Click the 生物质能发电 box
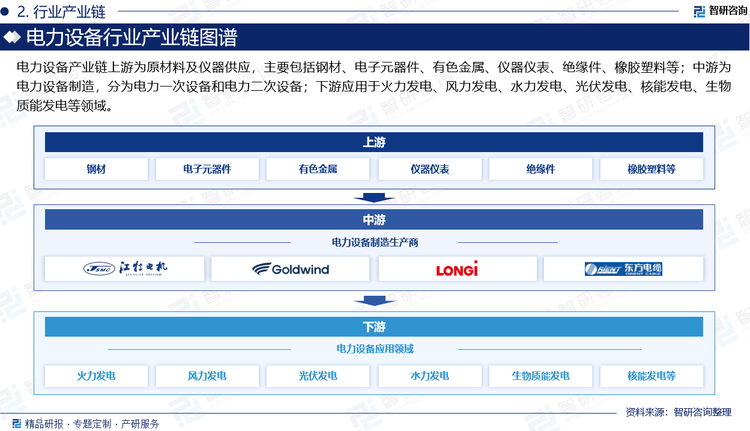 540,376
